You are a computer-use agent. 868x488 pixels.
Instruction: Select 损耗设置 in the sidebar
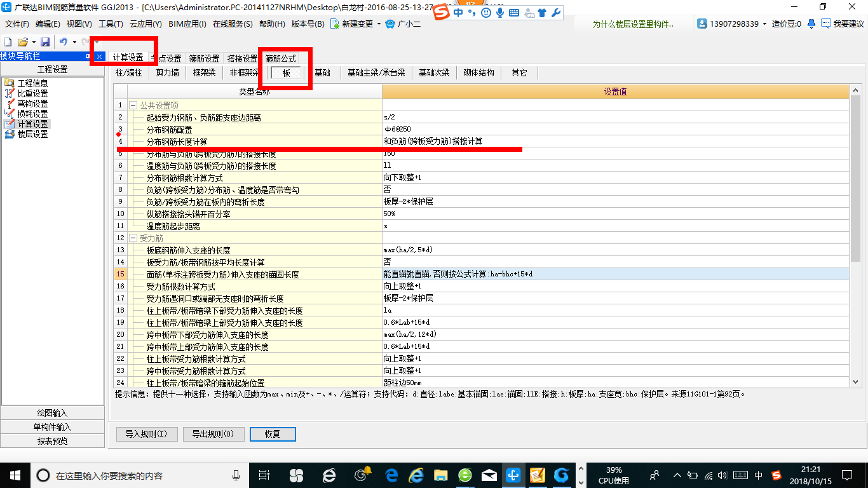[25, 114]
